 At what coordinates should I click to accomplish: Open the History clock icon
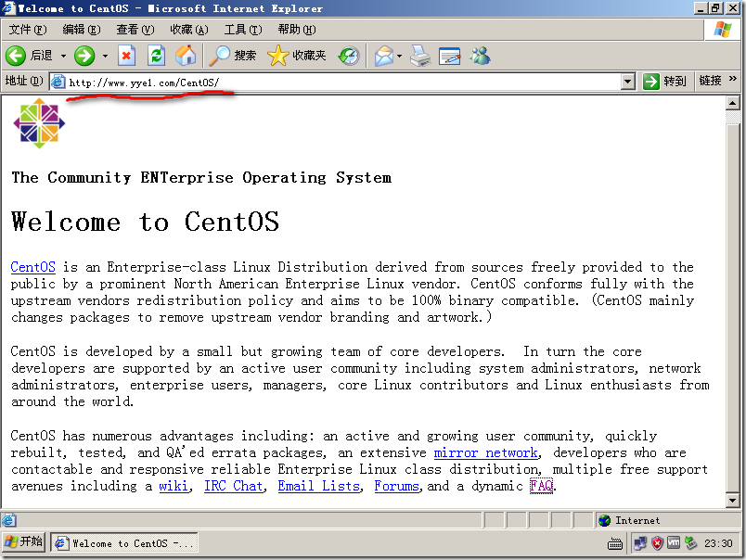click(349, 57)
